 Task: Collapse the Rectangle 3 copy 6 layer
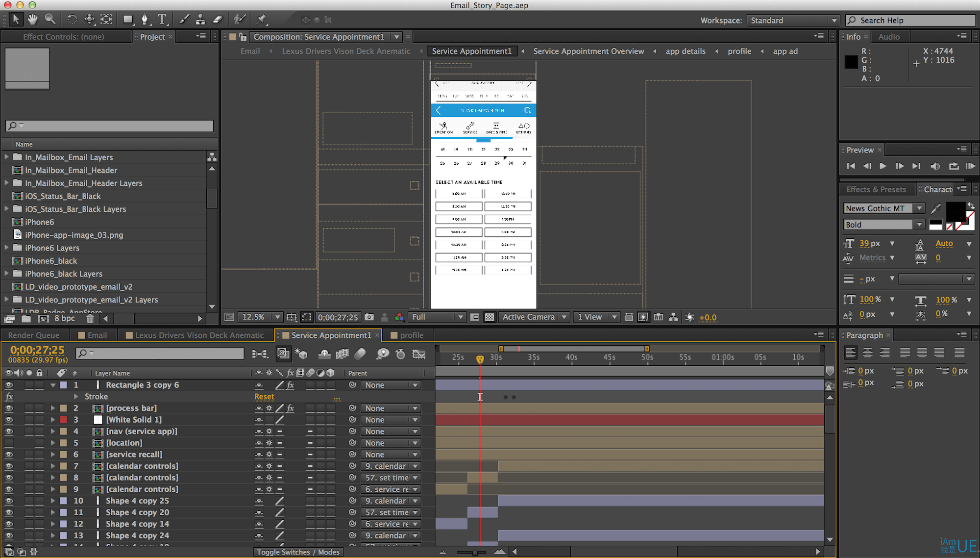pos(52,385)
